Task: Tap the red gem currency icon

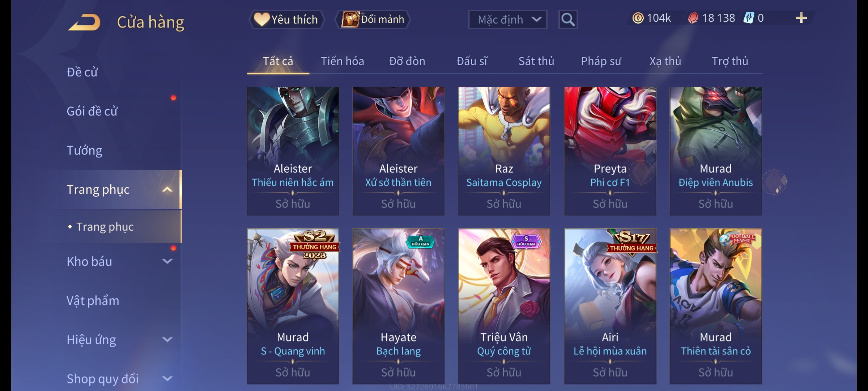Action: click(693, 18)
